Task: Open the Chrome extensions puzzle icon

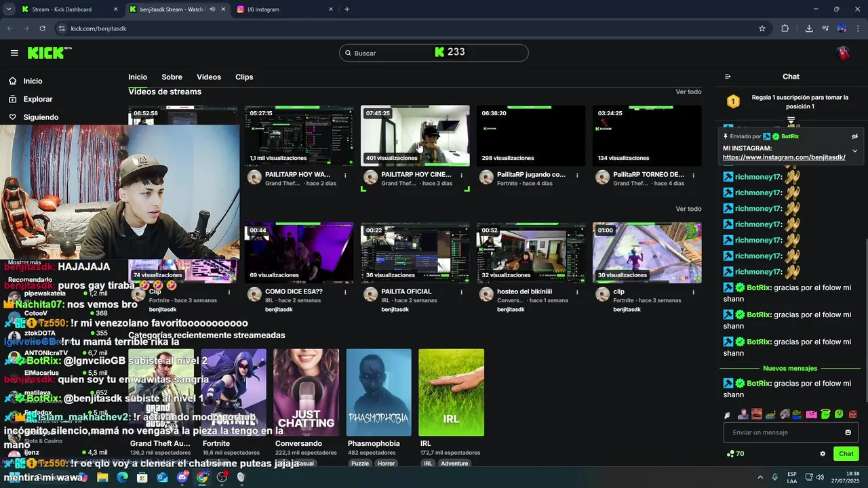Action: [x=785, y=28]
